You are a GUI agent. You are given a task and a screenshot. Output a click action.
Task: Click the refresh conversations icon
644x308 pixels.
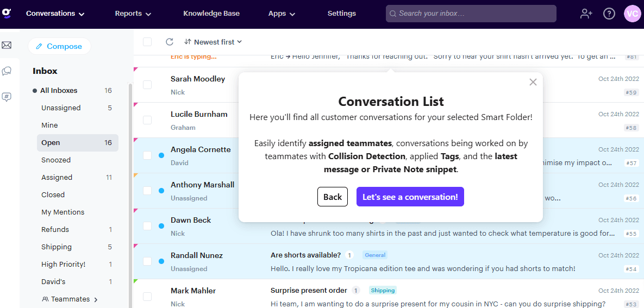pos(170,42)
